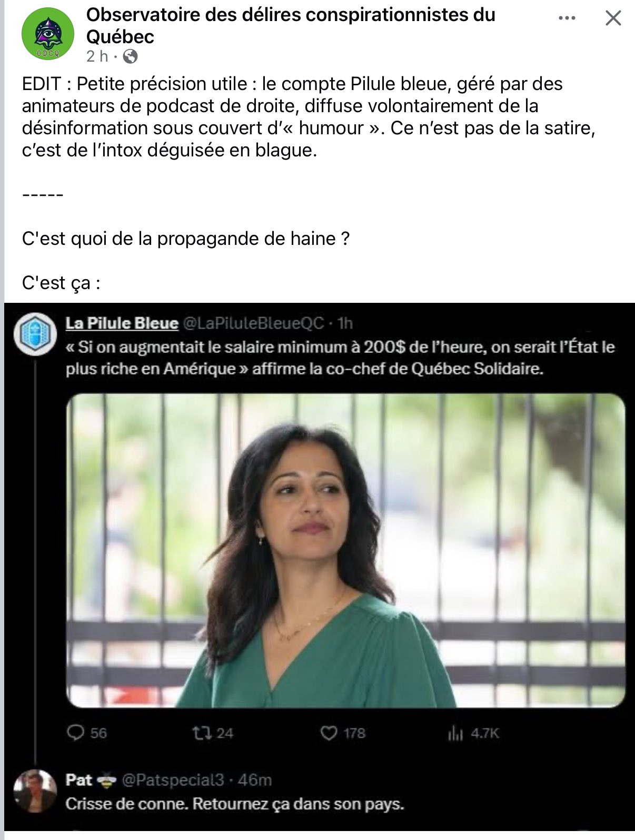635x840 pixels.
Task: Open Pat's display name
Action: tap(79, 779)
